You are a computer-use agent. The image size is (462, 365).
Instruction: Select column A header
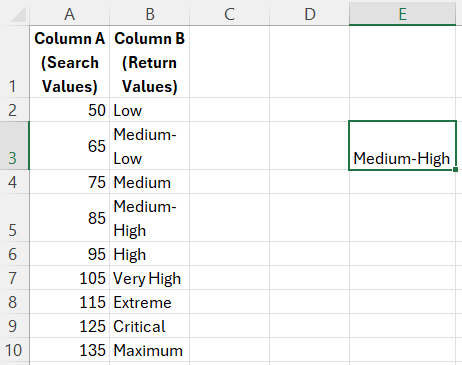point(69,13)
